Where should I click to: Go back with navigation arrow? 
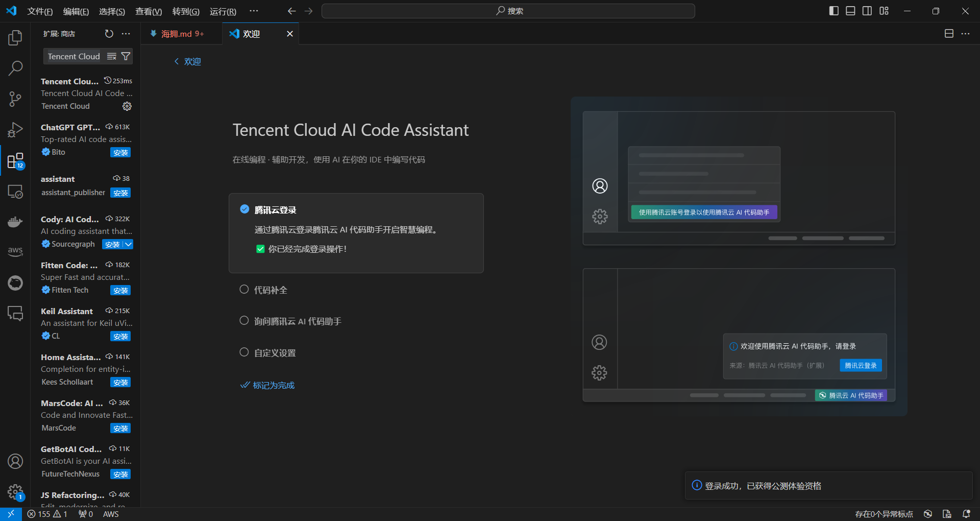tap(291, 11)
